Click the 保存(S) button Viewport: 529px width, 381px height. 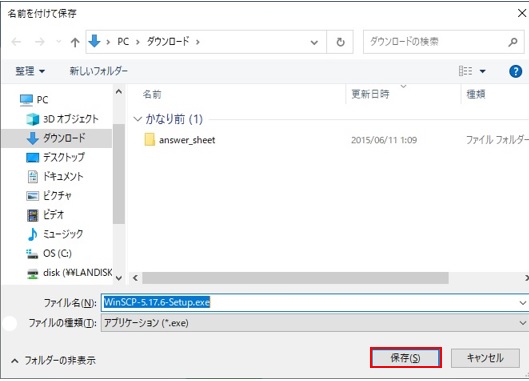[x=406, y=358]
